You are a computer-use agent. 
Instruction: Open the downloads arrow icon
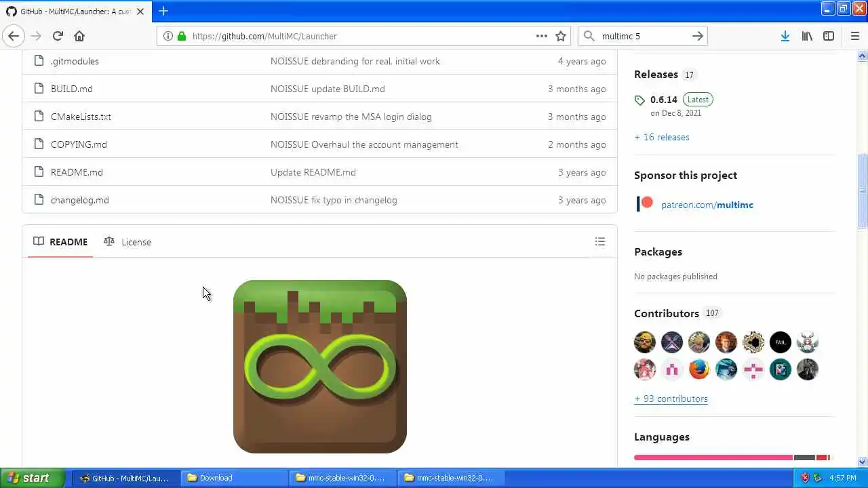point(785,36)
